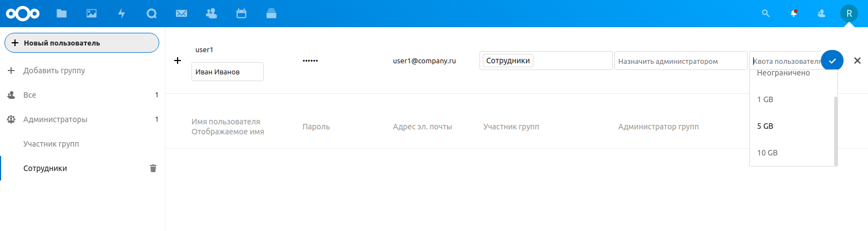
Task: Cancel new user with X button
Action: click(x=857, y=61)
